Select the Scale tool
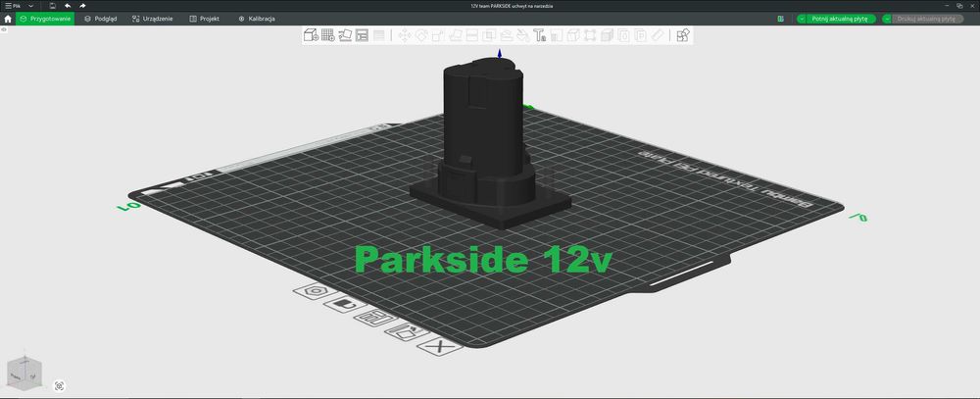Screen dimensions: 980x399 438,35
